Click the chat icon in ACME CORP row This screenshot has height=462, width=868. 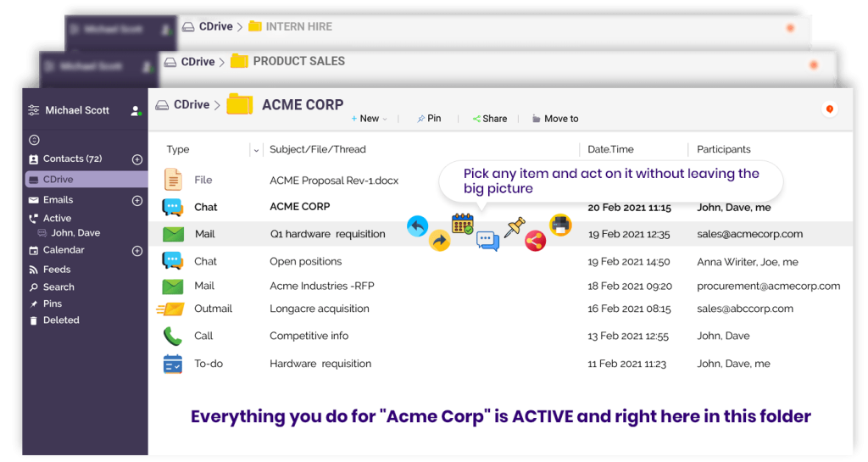173,207
